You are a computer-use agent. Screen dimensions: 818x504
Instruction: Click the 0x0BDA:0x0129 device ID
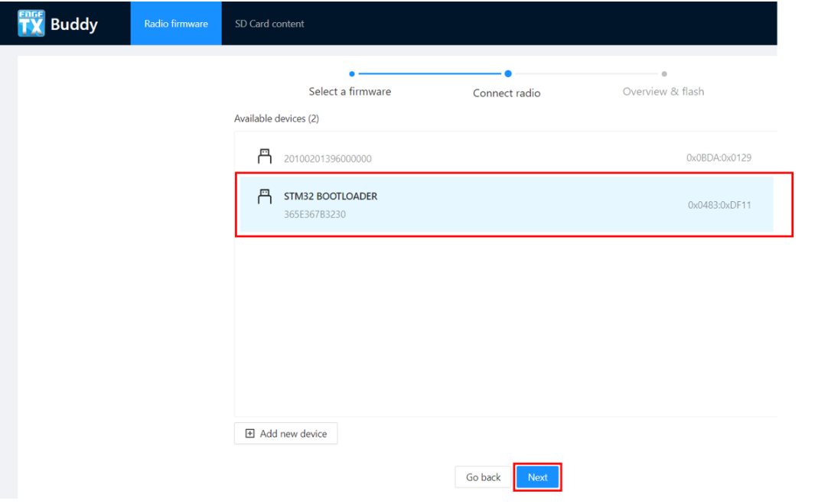[x=719, y=158]
